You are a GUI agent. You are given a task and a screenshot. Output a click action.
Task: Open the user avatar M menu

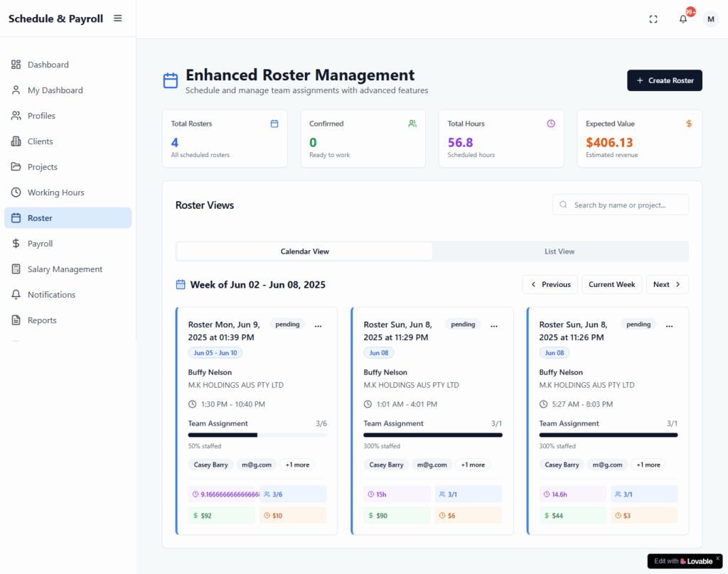click(710, 19)
